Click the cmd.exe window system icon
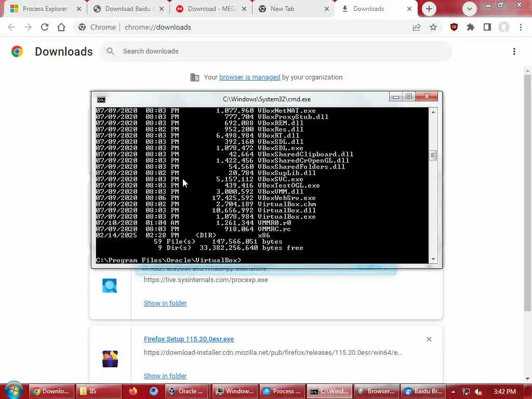This screenshot has width=532, height=399. [x=101, y=99]
